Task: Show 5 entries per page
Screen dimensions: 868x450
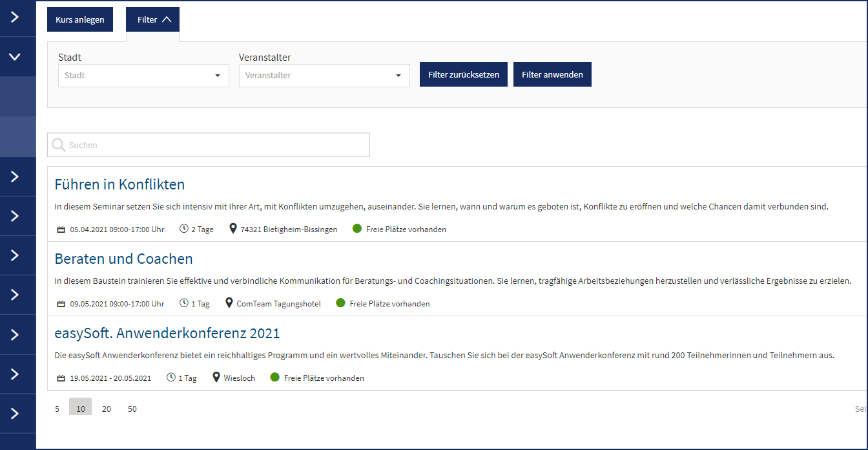Action: pyautogui.click(x=57, y=409)
